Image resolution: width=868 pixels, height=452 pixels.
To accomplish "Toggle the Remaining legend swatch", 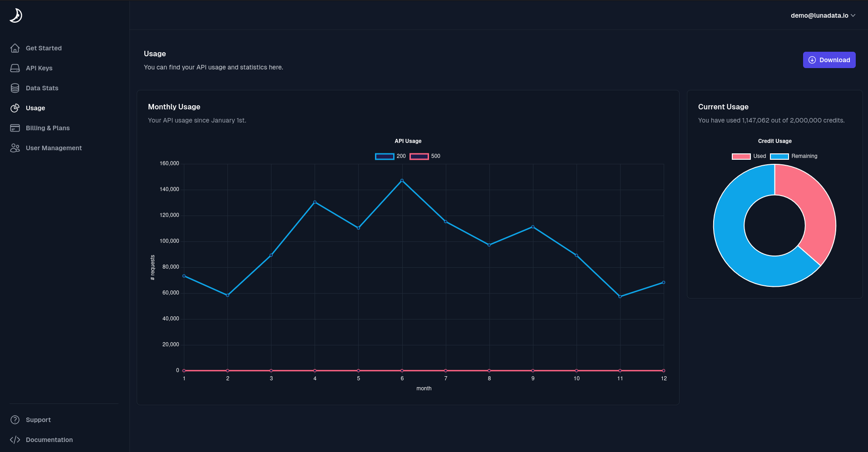I will 779,157.
